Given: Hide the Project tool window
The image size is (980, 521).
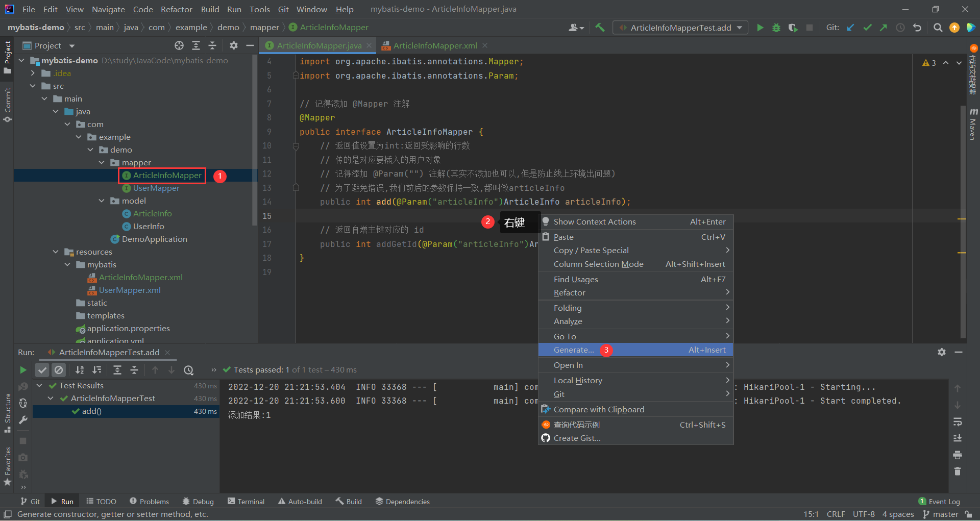Looking at the screenshot, I should click(250, 45).
